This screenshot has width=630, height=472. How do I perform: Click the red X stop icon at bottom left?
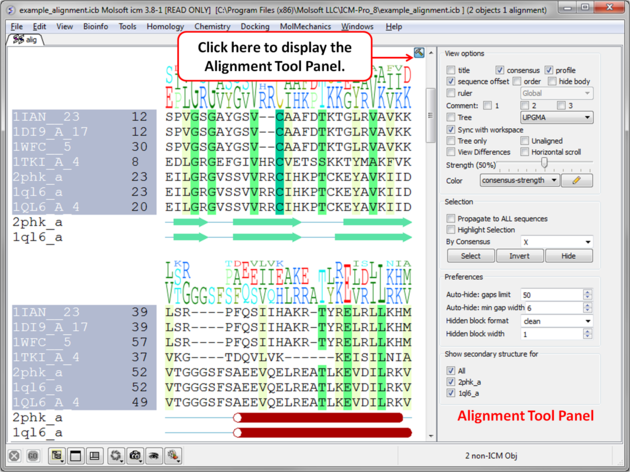(x=14, y=456)
